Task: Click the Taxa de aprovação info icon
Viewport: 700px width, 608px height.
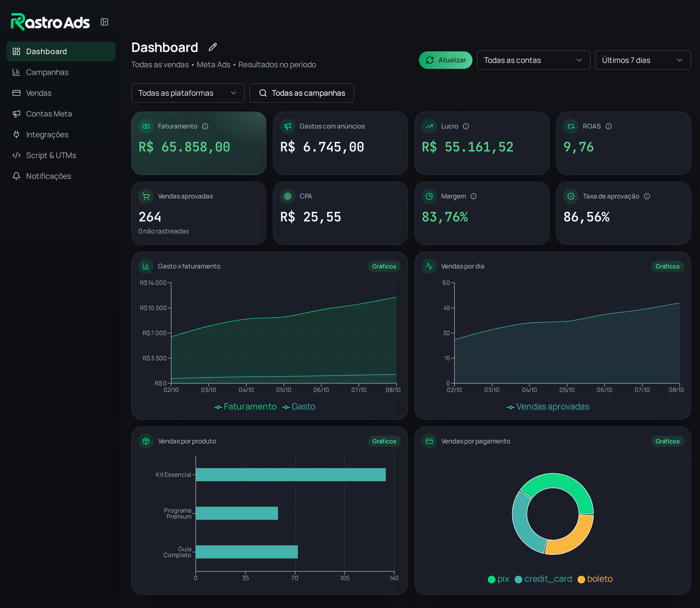Action: click(x=647, y=196)
